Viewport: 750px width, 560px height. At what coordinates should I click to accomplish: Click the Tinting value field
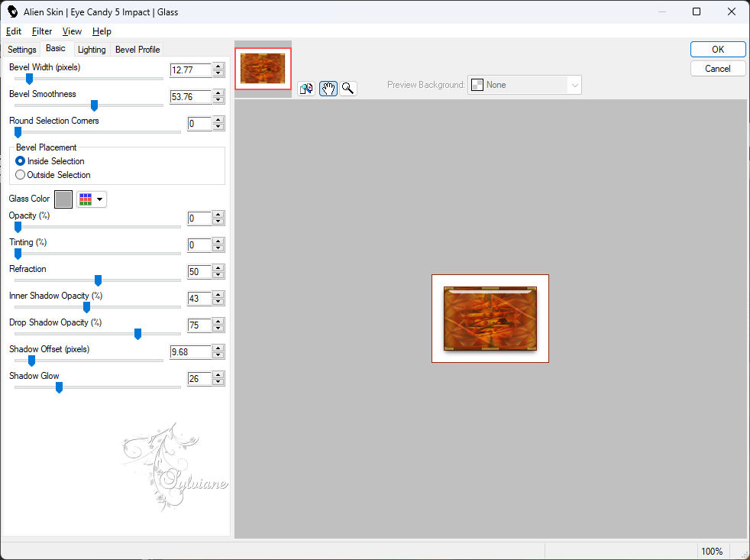coord(199,245)
